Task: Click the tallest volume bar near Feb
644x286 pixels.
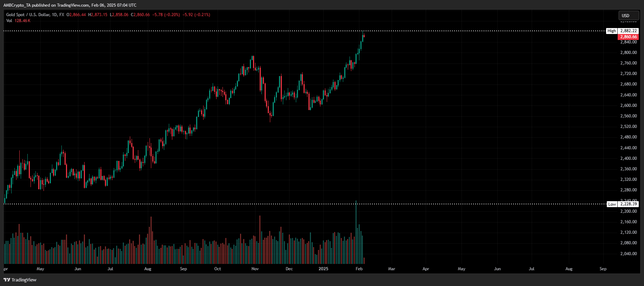Action: tap(356, 232)
